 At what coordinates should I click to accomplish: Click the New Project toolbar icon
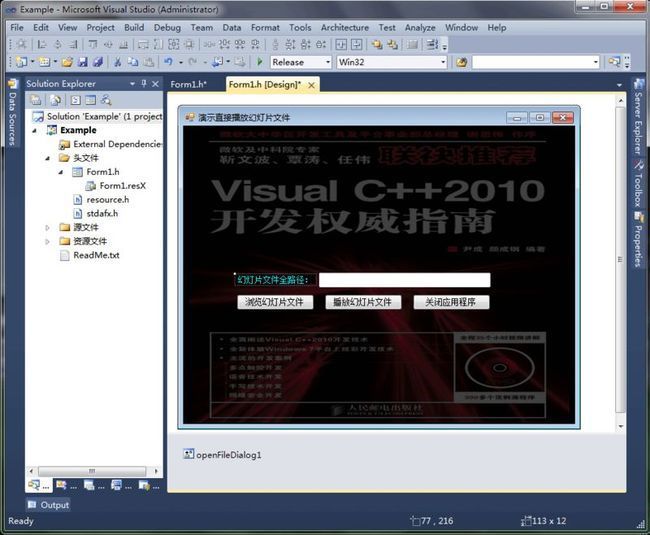tap(21, 62)
